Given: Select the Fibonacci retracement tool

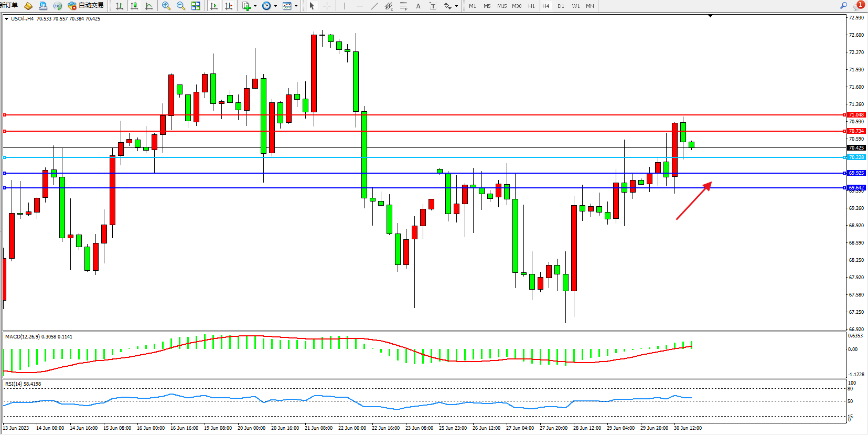Looking at the screenshot, I should 403,6.
